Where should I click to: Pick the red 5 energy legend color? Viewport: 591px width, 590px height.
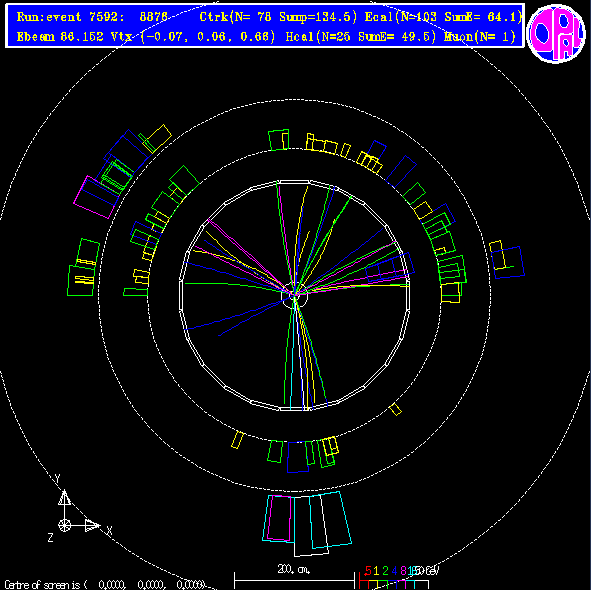click(x=368, y=571)
